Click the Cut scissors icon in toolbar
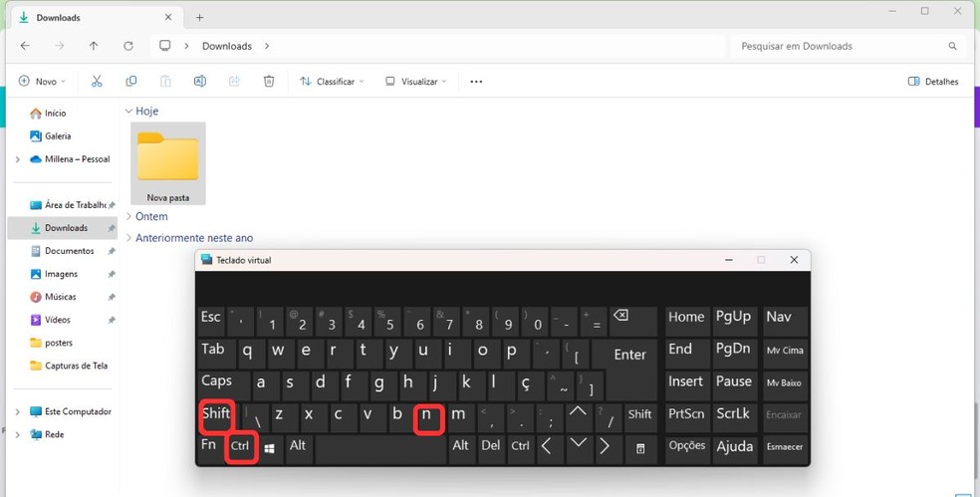 click(x=97, y=82)
